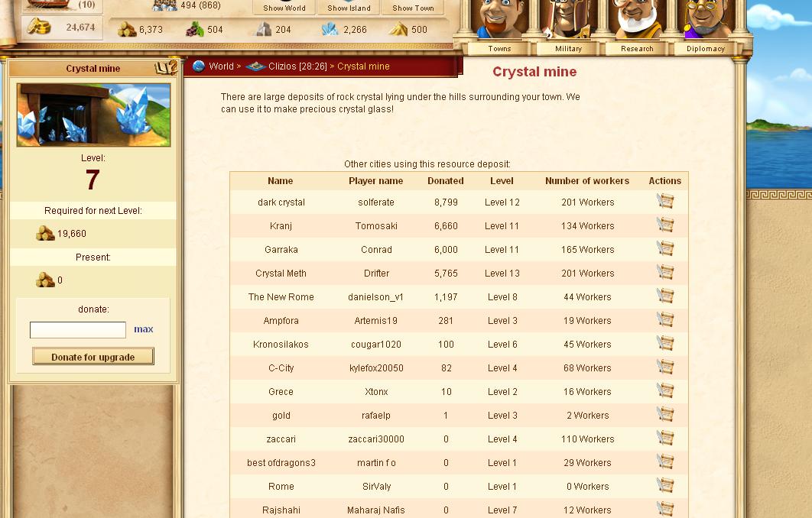Click city name Kronosilakos

281,345
